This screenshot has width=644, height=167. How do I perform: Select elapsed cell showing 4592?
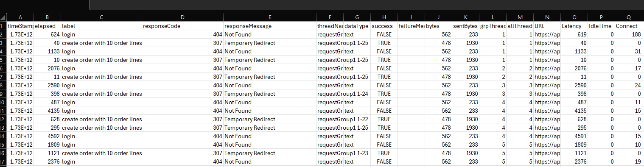click(48, 136)
